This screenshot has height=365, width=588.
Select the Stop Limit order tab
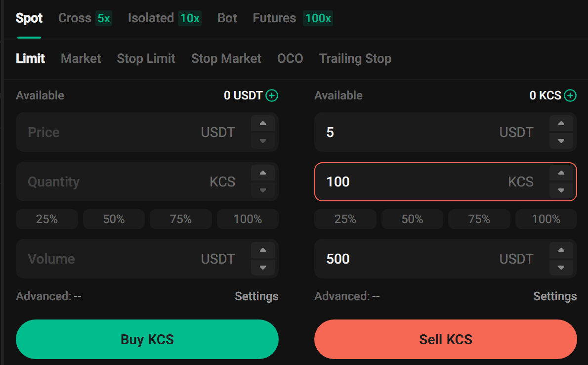pyautogui.click(x=146, y=58)
